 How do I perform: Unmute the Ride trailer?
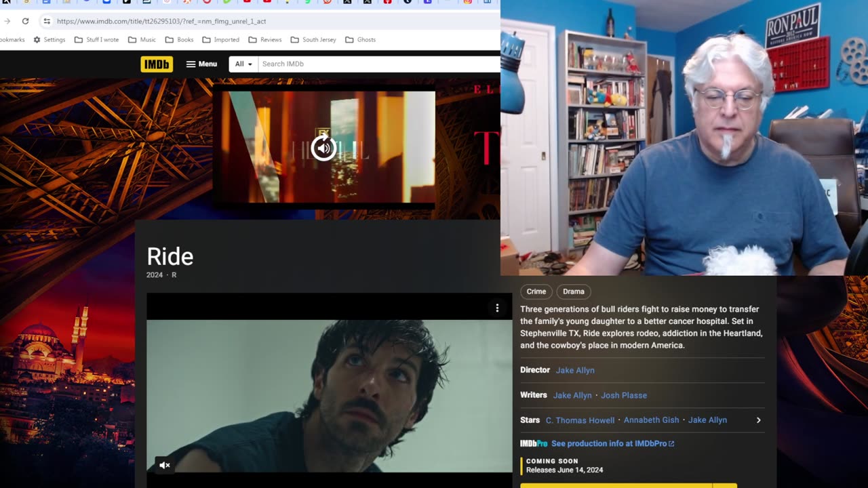[x=164, y=465]
